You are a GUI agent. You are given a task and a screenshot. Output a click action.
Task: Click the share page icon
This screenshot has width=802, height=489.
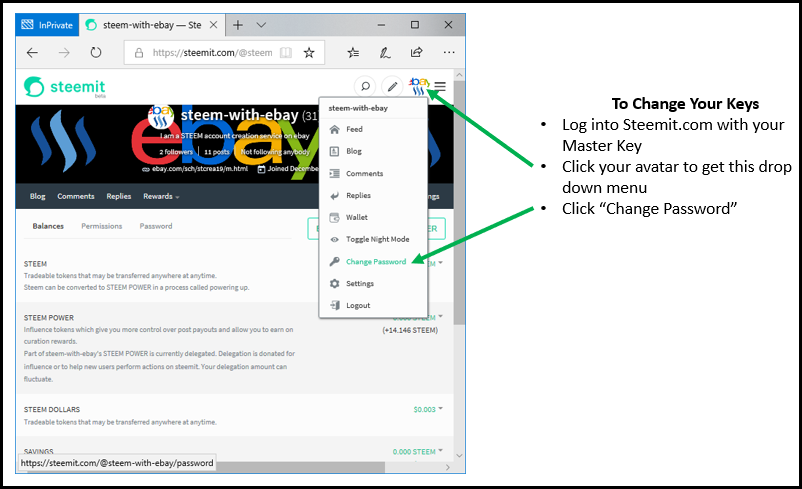coord(417,53)
